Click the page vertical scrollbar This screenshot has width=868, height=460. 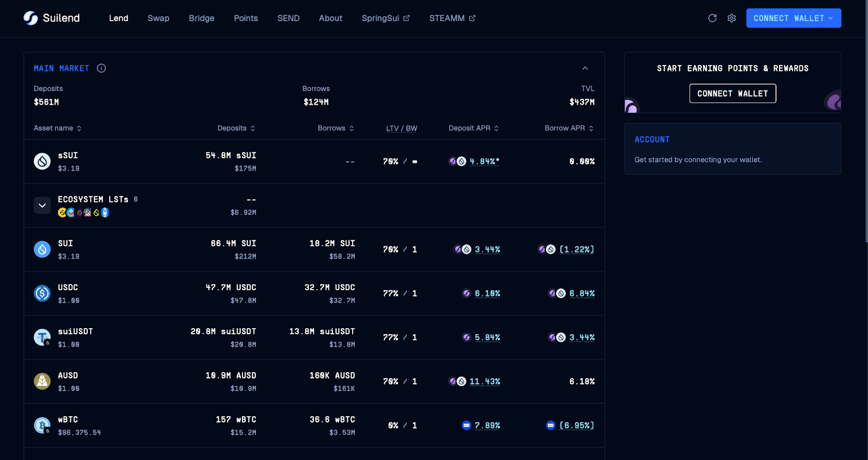click(x=866, y=122)
